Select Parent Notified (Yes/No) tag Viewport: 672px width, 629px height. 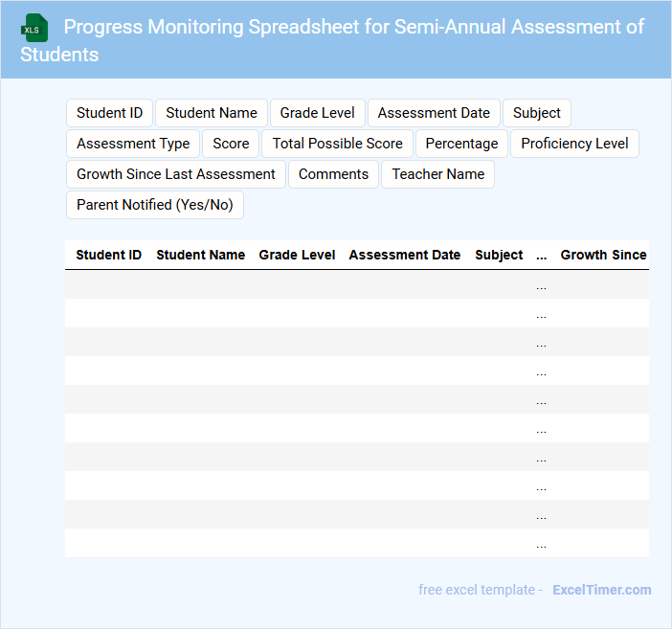(154, 205)
